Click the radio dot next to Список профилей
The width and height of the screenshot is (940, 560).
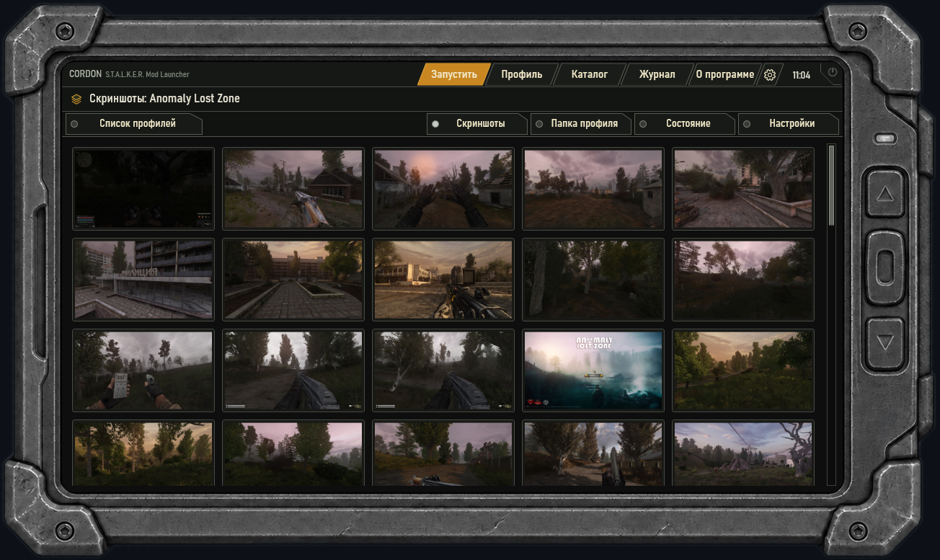click(74, 124)
